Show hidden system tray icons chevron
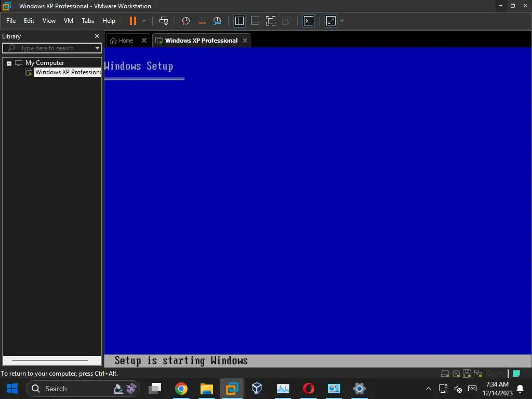This screenshot has width=532, height=399. pyautogui.click(x=429, y=389)
